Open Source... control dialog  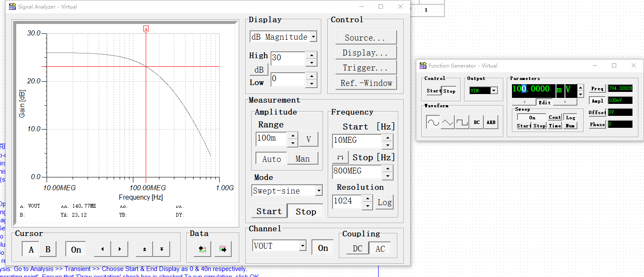tap(366, 38)
